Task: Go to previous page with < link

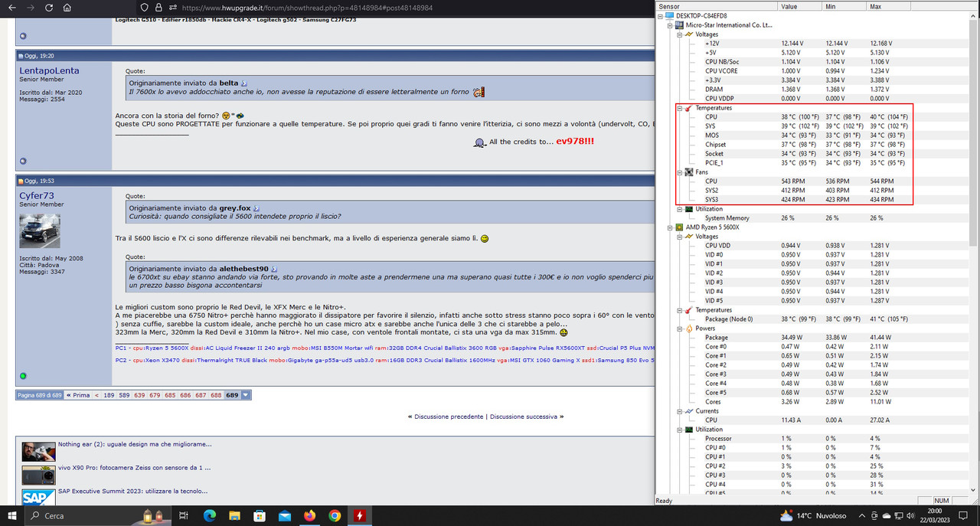Action: click(96, 395)
